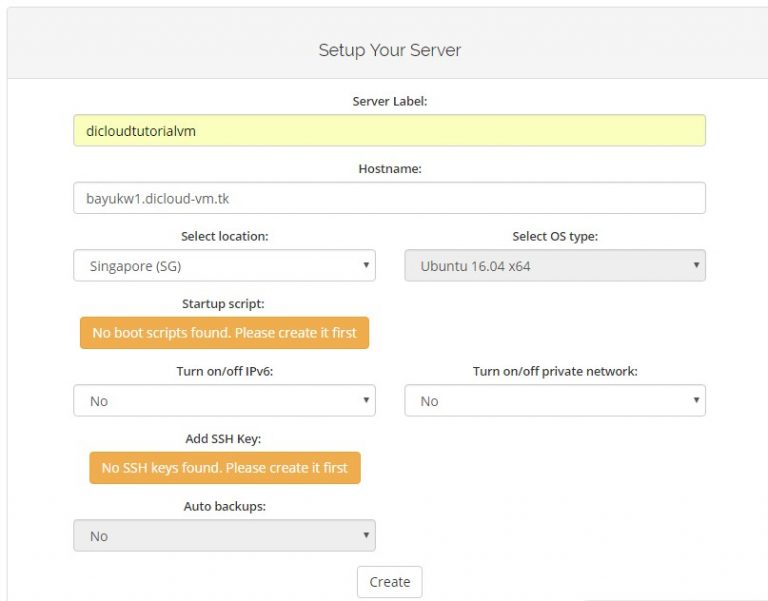Click the 'Setup Your Server' heading
This screenshot has height=601, width=768.
[x=389, y=50]
